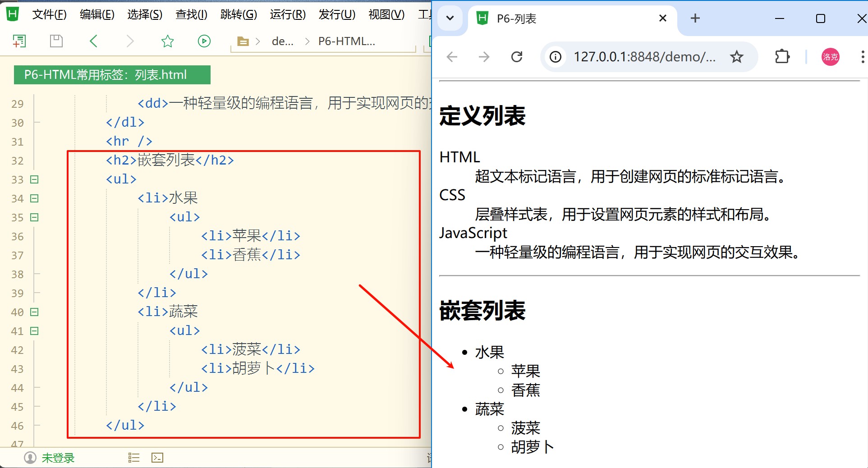
Task: Click the bookmark star icon in HBuilderX
Action: 167,41
